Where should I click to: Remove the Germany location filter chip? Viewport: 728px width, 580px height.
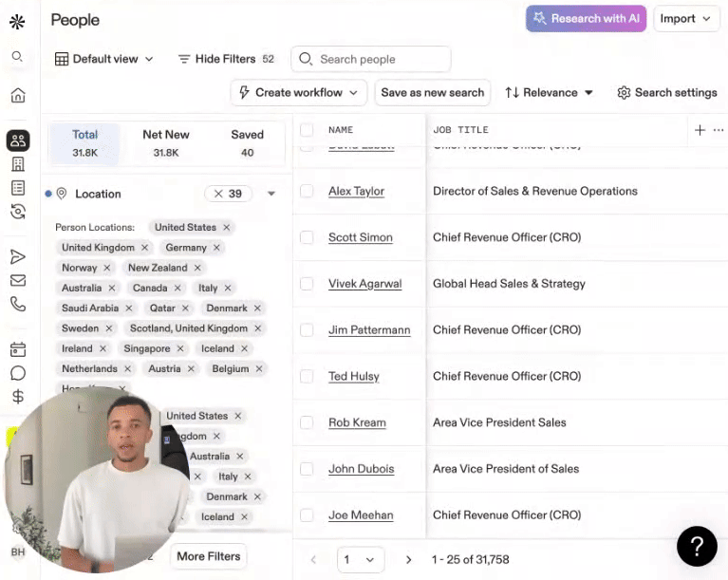point(216,248)
